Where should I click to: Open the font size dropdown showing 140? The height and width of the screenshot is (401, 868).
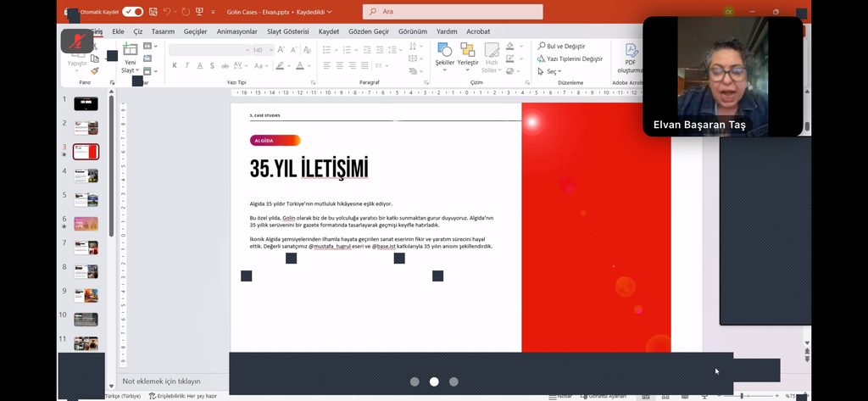(x=270, y=50)
